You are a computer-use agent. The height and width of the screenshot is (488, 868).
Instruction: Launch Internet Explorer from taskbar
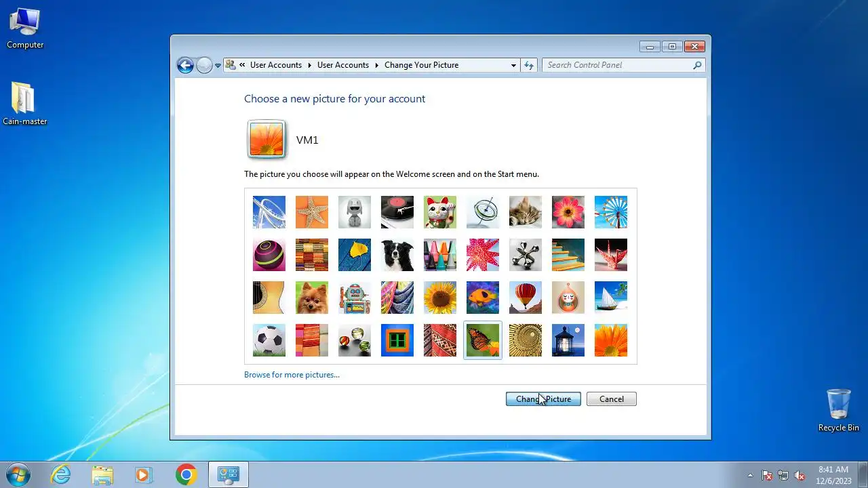click(60, 474)
